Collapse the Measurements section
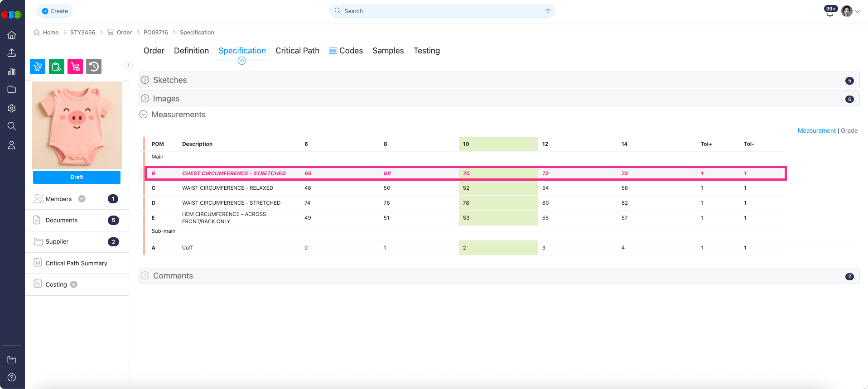The image size is (868, 389). (x=144, y=115)
